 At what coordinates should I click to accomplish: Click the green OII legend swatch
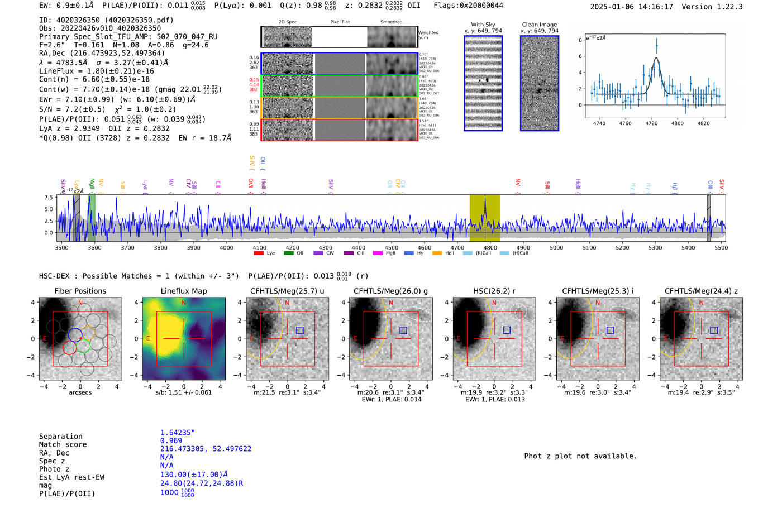coord(288,253)
